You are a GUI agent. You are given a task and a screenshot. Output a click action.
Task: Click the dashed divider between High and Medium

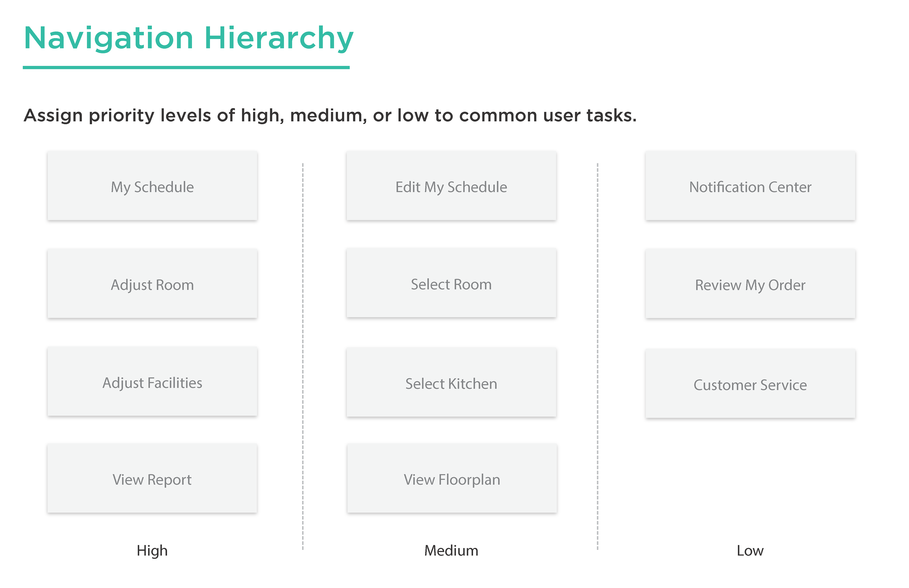click(303, 356)
